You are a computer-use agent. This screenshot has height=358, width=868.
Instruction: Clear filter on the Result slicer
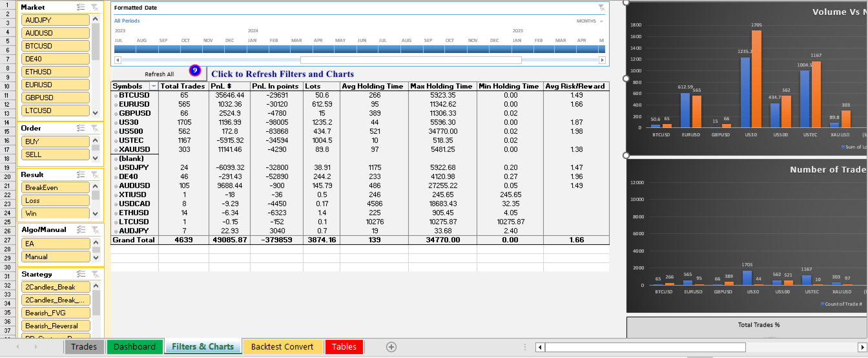tap(95, 174)
